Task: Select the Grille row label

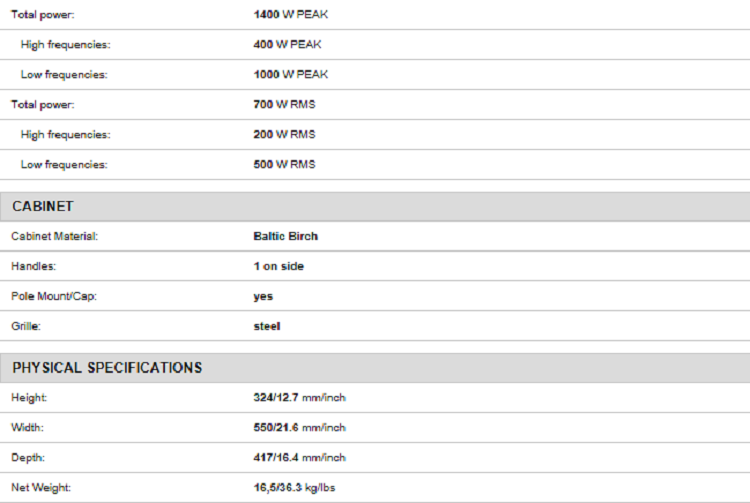Action: click(x=26, y=326)
